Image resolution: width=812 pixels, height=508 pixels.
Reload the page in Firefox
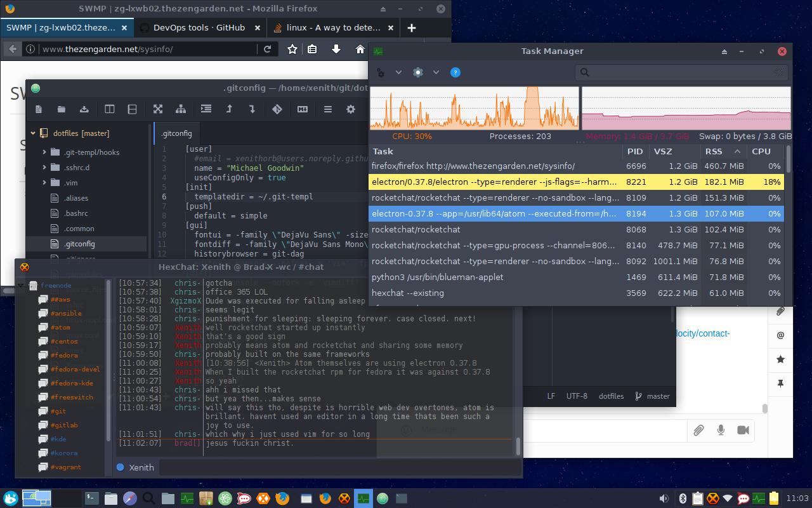(x=268, y=49)
